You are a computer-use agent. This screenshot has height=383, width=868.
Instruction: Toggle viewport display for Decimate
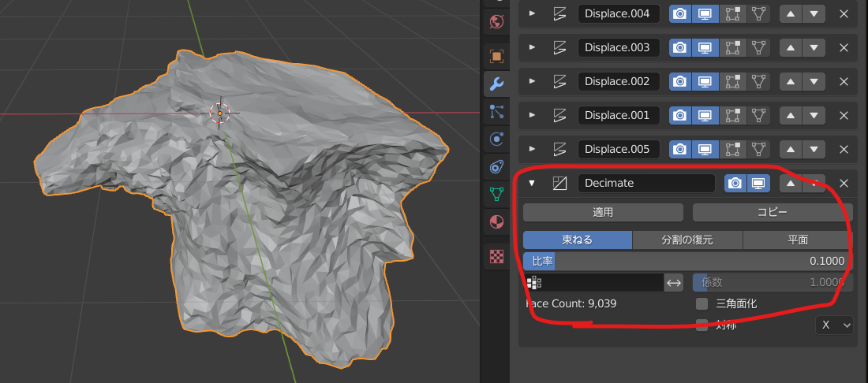click(x=758, y=183)
